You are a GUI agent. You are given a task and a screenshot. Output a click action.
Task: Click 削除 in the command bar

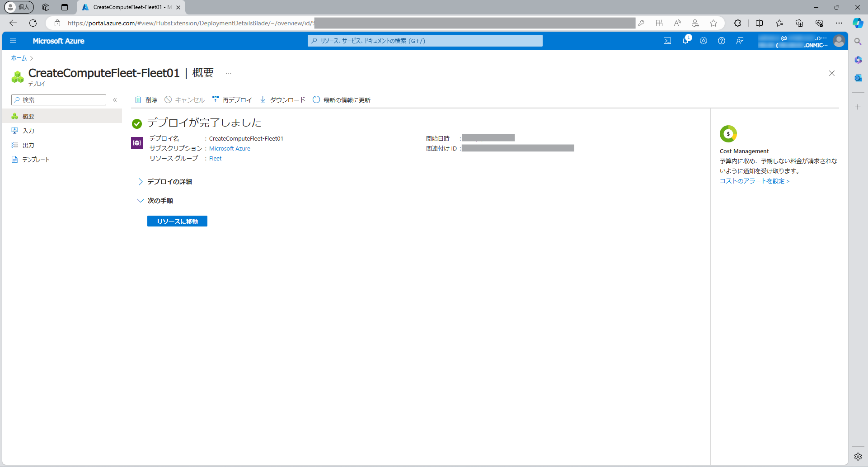(146, 100)
